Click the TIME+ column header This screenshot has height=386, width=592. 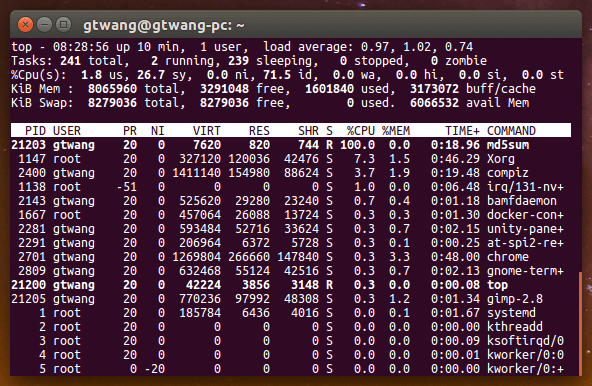click(462, 131)
